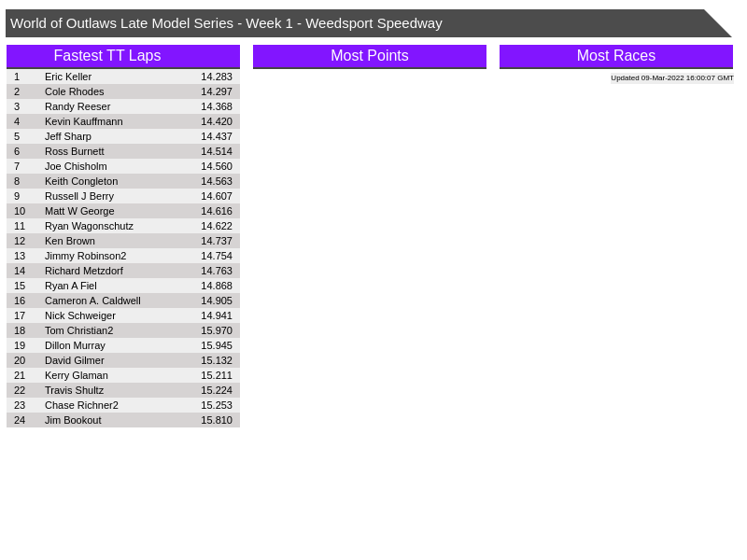Click Jim Bookout in last place
Screen dimensions: 747x560
pos(73,420)
